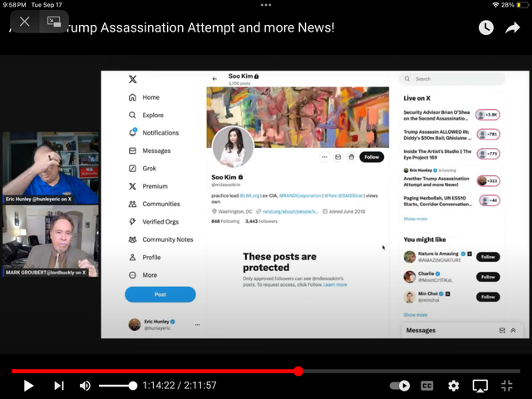Exit fullscreen mode icon
Viewport: 532px width, 399px height.
pyautogui.click(x=507, y=386)
